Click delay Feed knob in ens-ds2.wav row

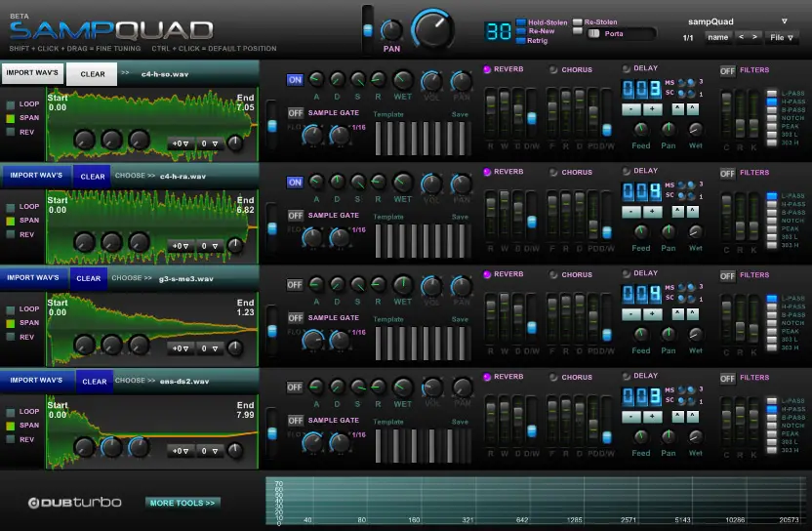pyautogui.click(x=641, y=435)
